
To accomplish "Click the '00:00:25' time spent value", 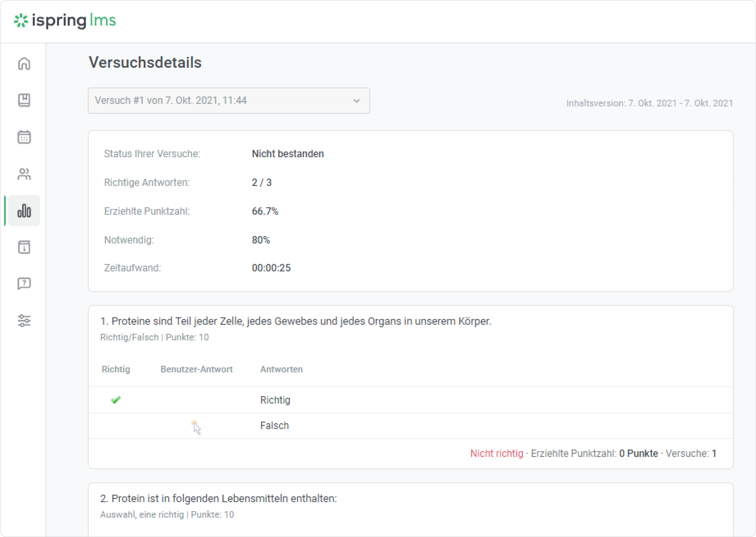I will 271,268.
